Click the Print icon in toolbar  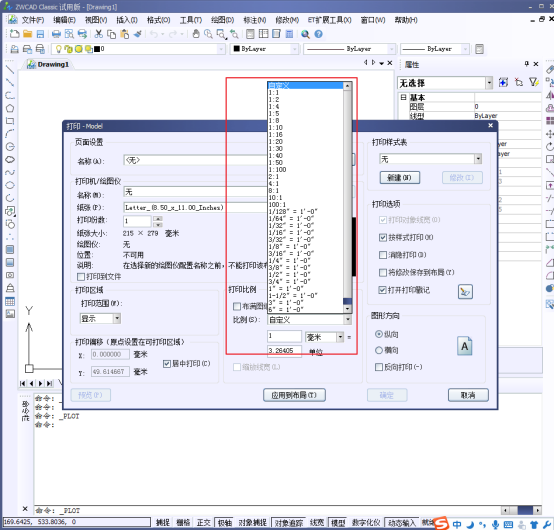coord(56,34)
